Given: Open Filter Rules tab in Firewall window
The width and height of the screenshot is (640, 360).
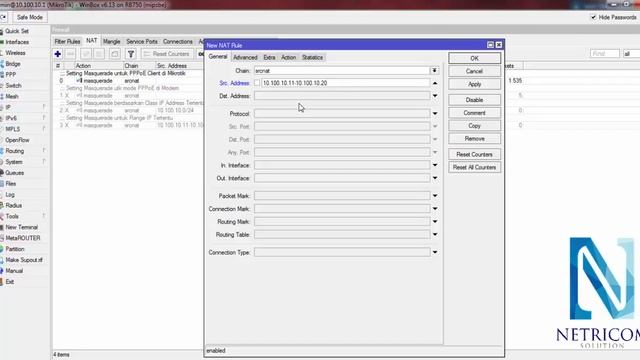Looking at the screenshot, I should pyautogui.click(x=67, y=42).
